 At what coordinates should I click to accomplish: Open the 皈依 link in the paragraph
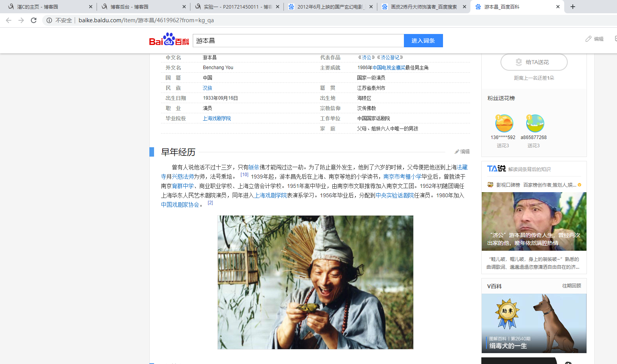(x=254, y=167)
